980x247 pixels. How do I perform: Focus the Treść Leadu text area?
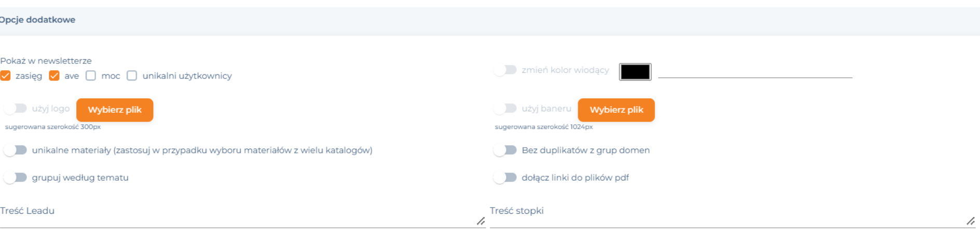(242, 216)
